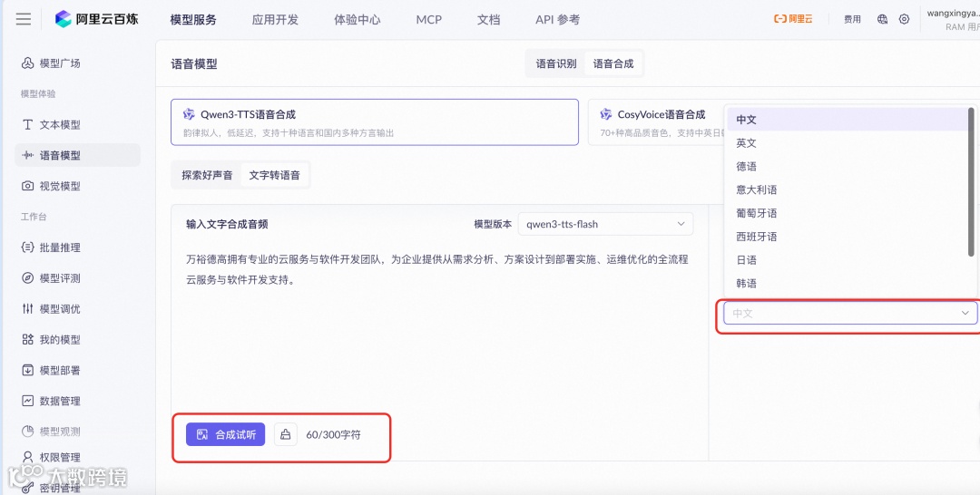
Task: Click the language select box showing 中文
Action: pos(850,313)
